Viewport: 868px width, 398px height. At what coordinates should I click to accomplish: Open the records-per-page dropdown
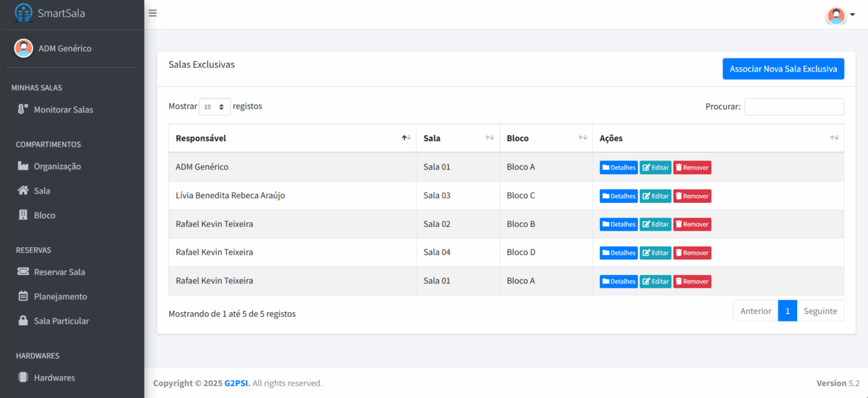click(x=215, y=107)
